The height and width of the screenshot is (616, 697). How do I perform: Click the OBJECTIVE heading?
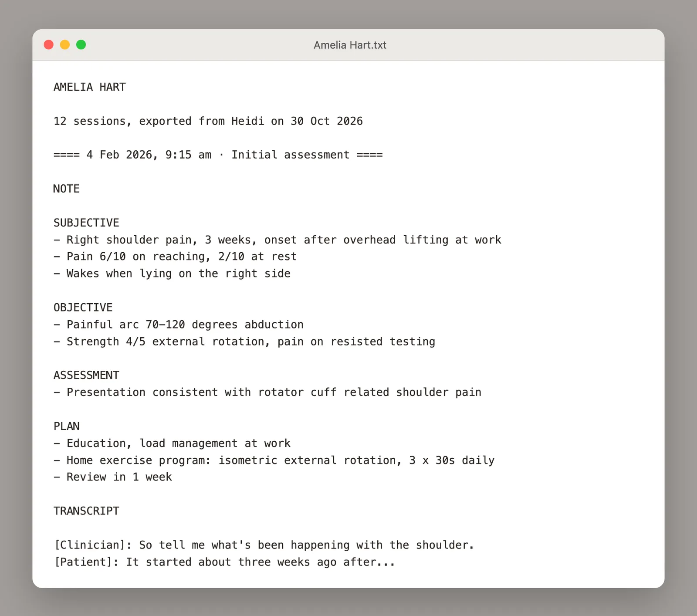(83, 308)
